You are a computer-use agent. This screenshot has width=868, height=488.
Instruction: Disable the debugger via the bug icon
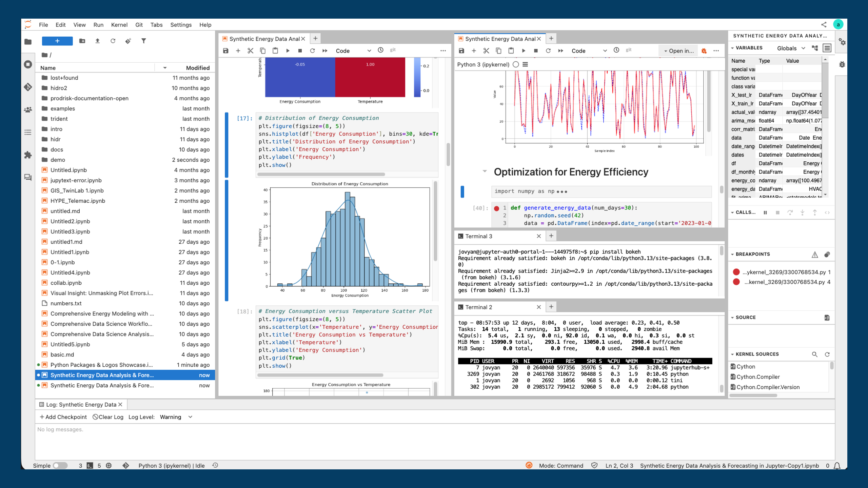coord(704,50)
